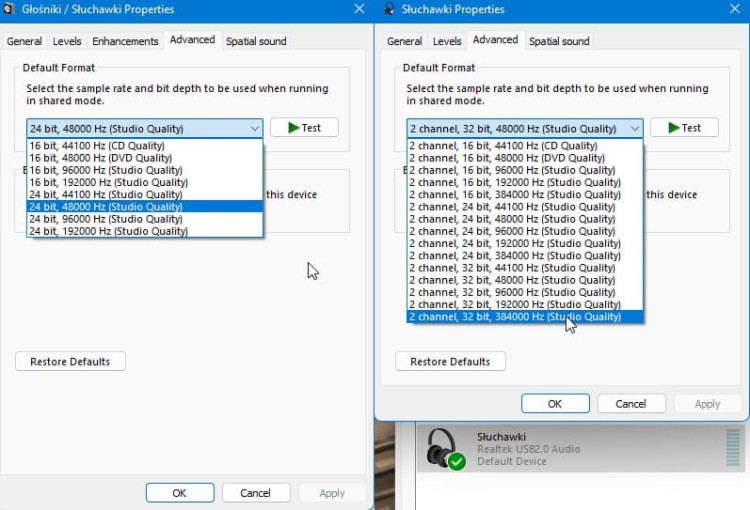Click Restore Defaults in Słuchawki Properties

click(x=450, y=361)
